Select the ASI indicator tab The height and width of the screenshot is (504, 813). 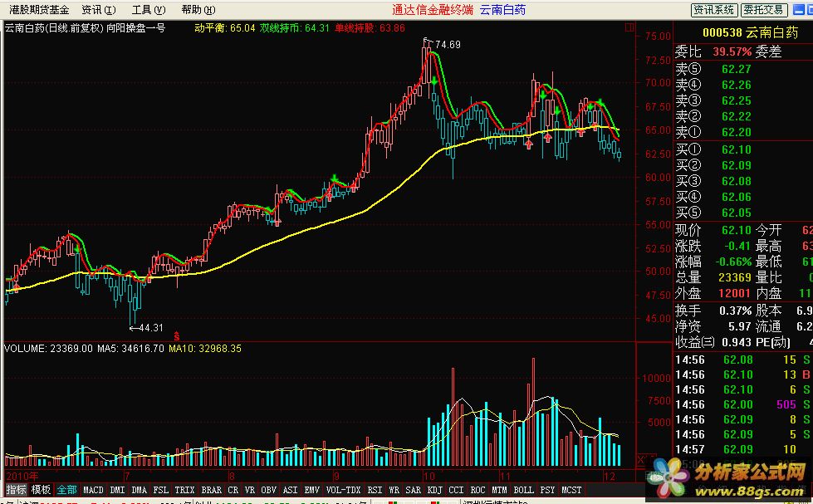coord(291,490)
